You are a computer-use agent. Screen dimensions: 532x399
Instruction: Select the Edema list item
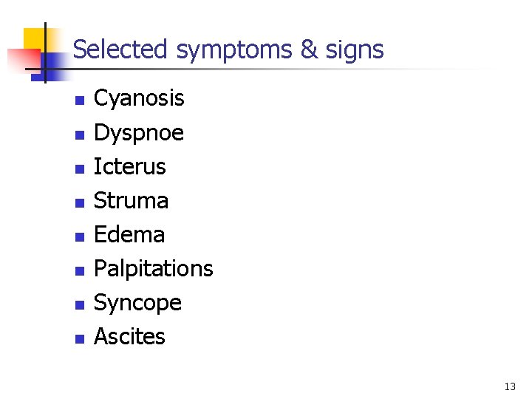pos(129,235)
